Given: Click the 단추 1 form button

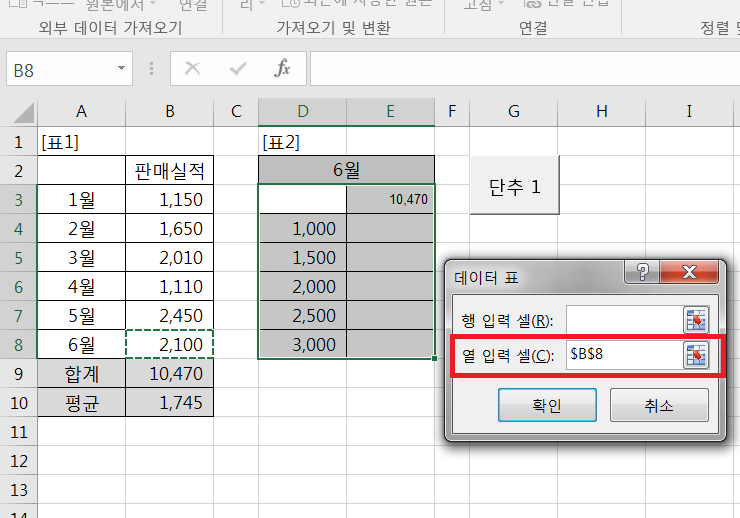Looking at the screenshot, I should coord(513,185).
